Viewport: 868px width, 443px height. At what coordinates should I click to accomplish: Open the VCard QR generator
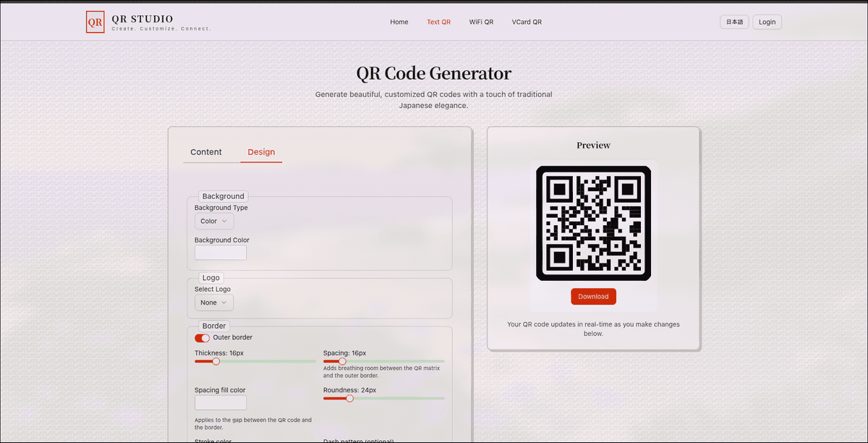(x=527, y=22)
